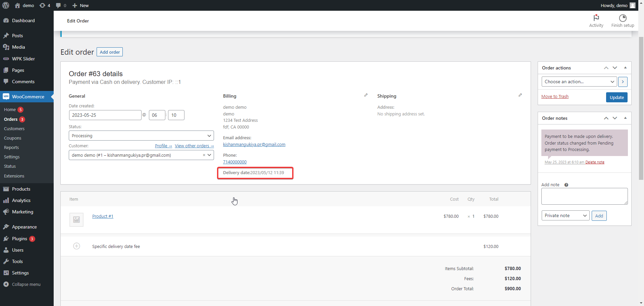This screenshot has width=644, height=306.
Task: Click the Add note button
Action: (599, 216)
